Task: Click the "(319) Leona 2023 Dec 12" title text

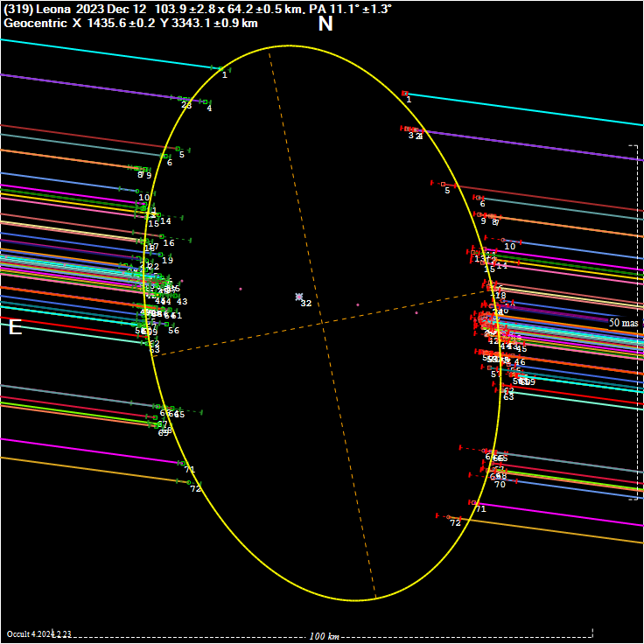Action: pyautogui.click(x=74, y=9)
